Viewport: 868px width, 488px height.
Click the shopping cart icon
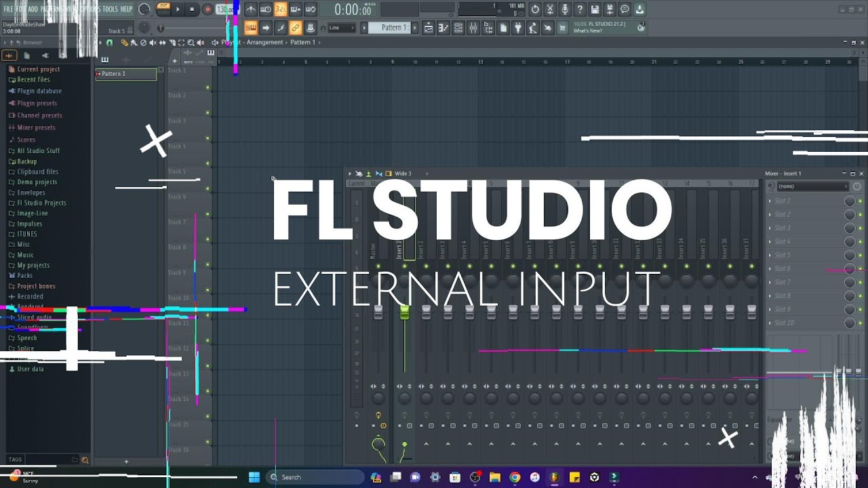tap(563, 28)
